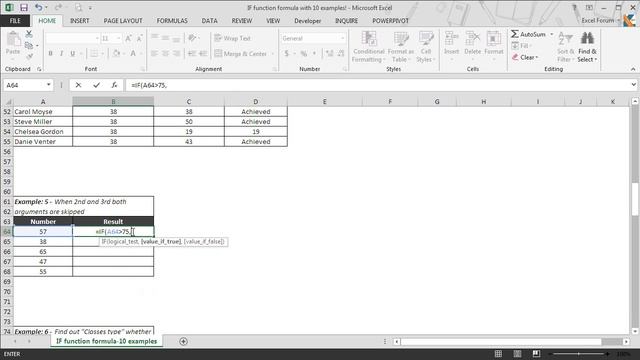Click the Insert cells icon
The image size is (640, 360).
pyautogui.click(x=451, y=39)
